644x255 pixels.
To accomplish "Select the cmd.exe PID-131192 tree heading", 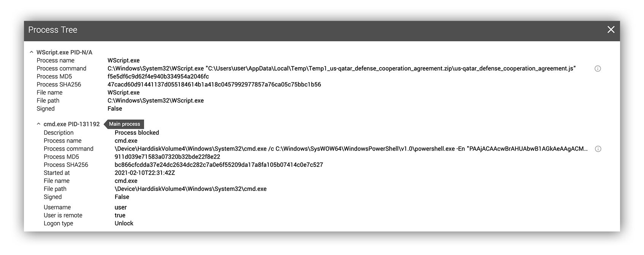I will (x=71, y=124).
